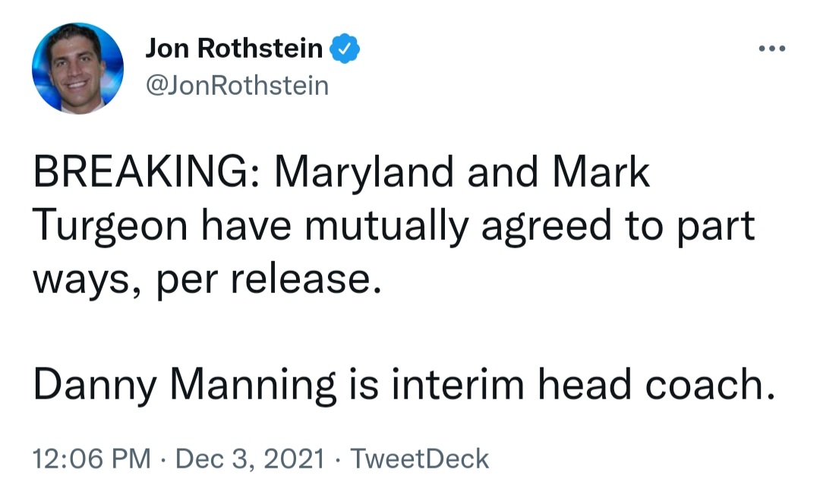This screenshot has width=820, height=504.
Task: Click the Dec 3, 2021 date
Action: (250, 459)
